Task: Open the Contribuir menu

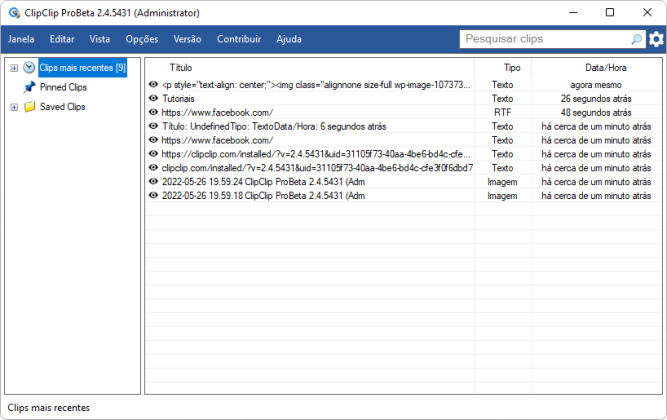Action: pyautogui.click(x=239, y=39)
